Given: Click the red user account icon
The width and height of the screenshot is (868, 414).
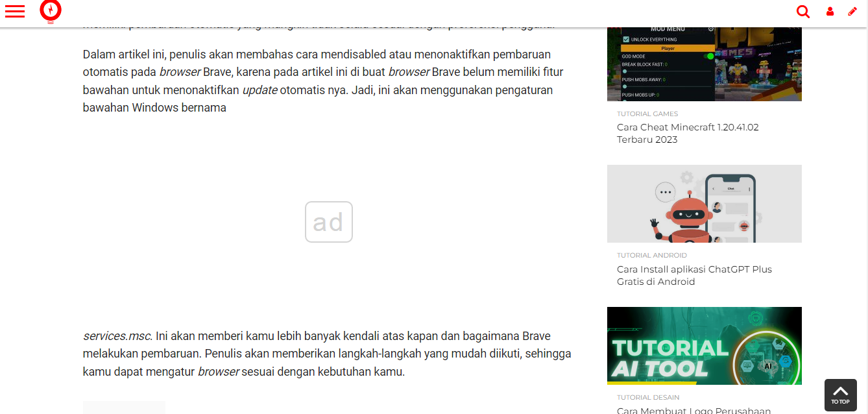Looking at the screenshot, I should (830, 12).
